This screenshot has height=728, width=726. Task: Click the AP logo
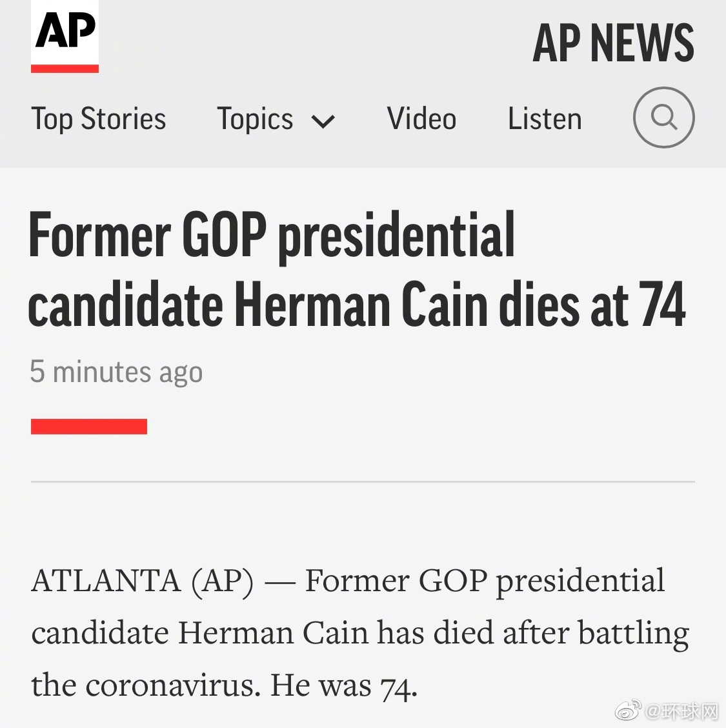click(x=65, y=31)
